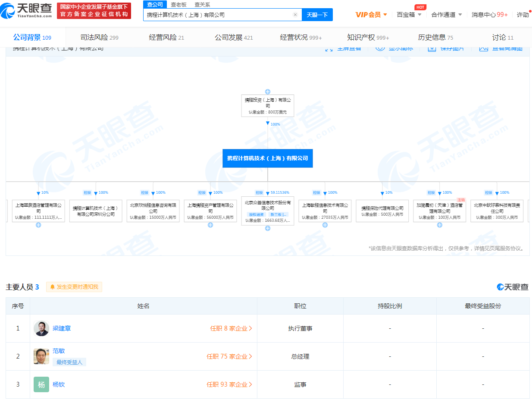Click the 发生变更时通知我 button
The image size is (532, 403).
(74, 287)
